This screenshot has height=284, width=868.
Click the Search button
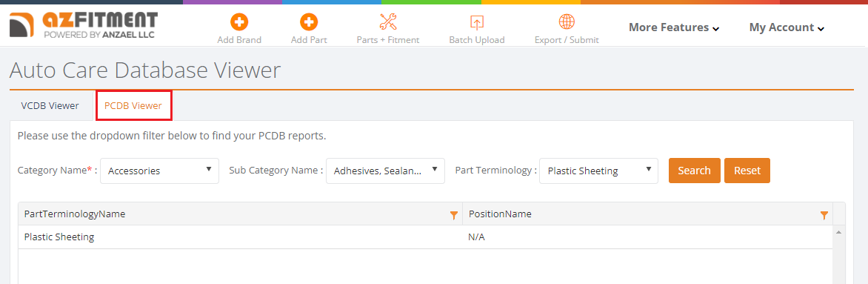click(x=694, y=171)
